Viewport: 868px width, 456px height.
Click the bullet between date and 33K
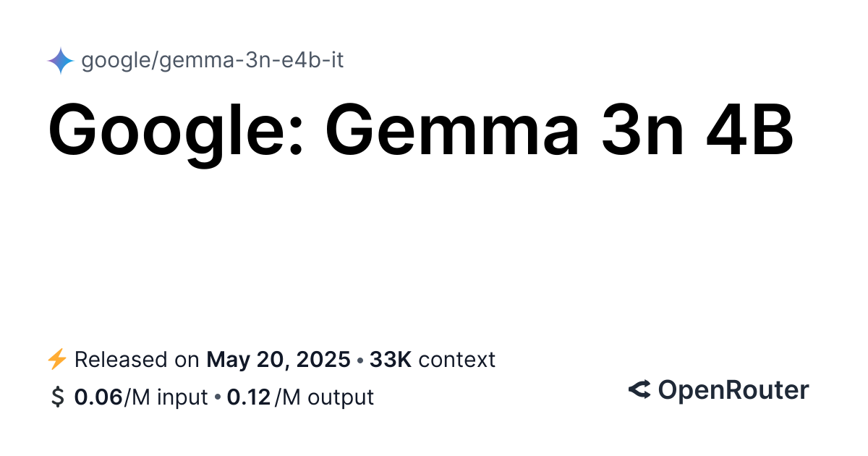(x=360, y=360)
